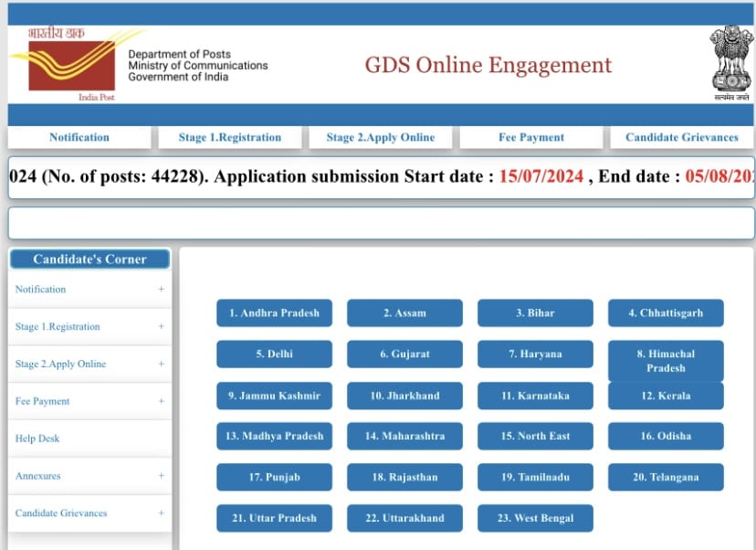Expand Fee Payment plus in sidebar
Screen dimensions: 756x550
[161, 401]
